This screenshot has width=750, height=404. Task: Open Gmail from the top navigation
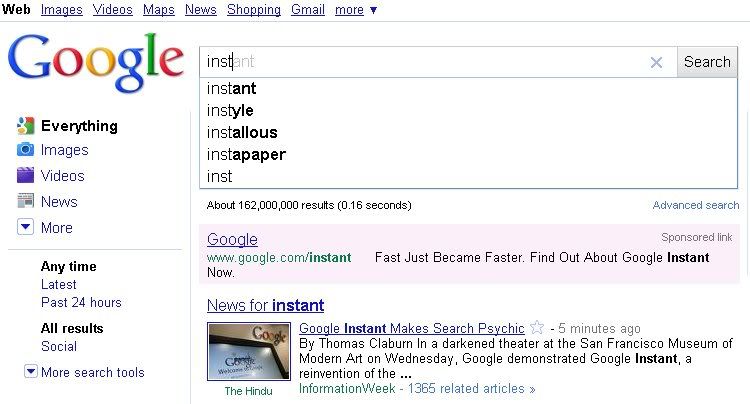click(x=307, y=10)
